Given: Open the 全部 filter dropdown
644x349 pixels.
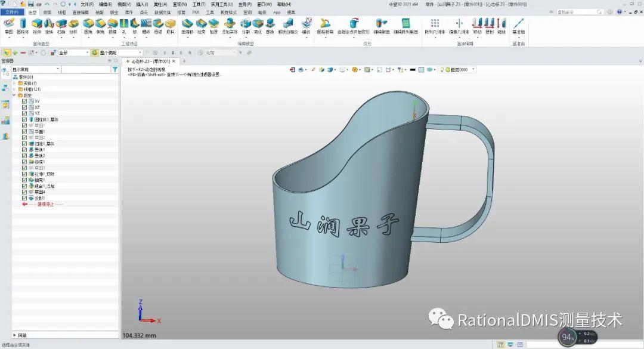Looking at the screenshot, I should [73, 52].
